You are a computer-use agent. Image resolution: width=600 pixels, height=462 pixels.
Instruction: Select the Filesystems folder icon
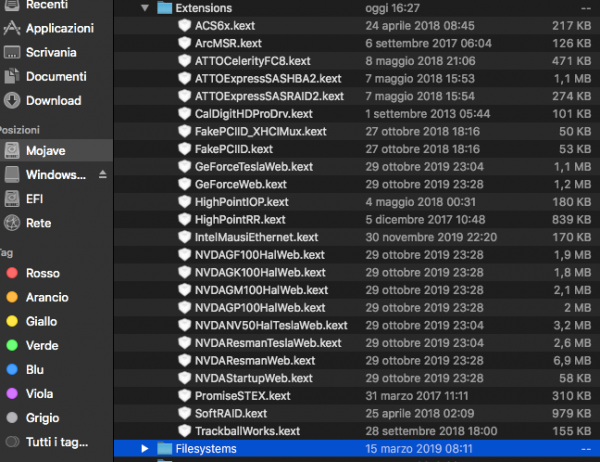(x=165, y=449)
